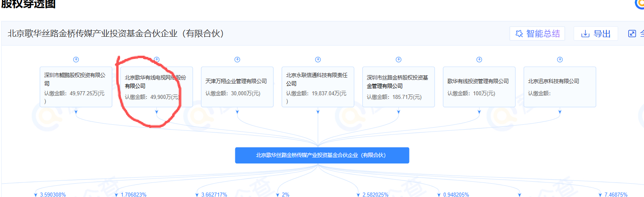Select the central node 北京歌华丝路金桥传媒产业投资基金合伙企业
This screenshot has height=197, width=644.
[322, 155]
